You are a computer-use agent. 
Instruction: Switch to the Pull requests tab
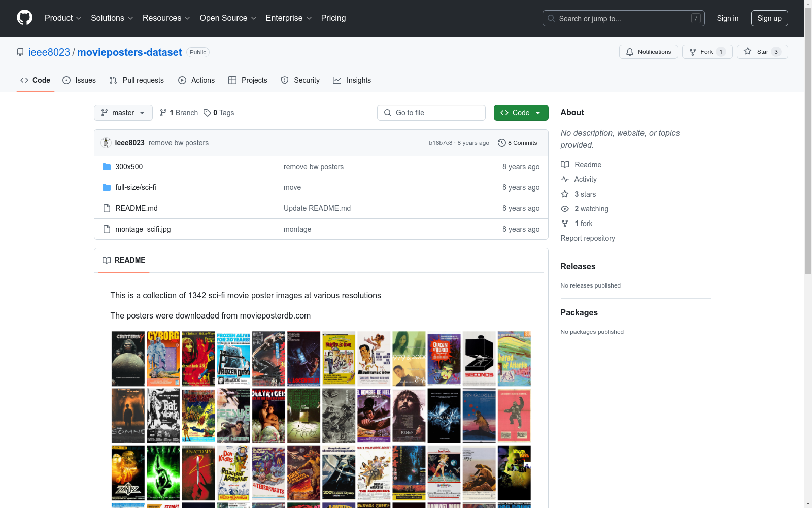tap(137, 80)
